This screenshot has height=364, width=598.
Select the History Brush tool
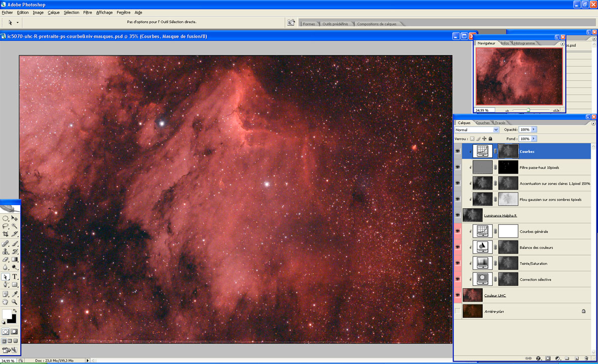pos(14,251)
